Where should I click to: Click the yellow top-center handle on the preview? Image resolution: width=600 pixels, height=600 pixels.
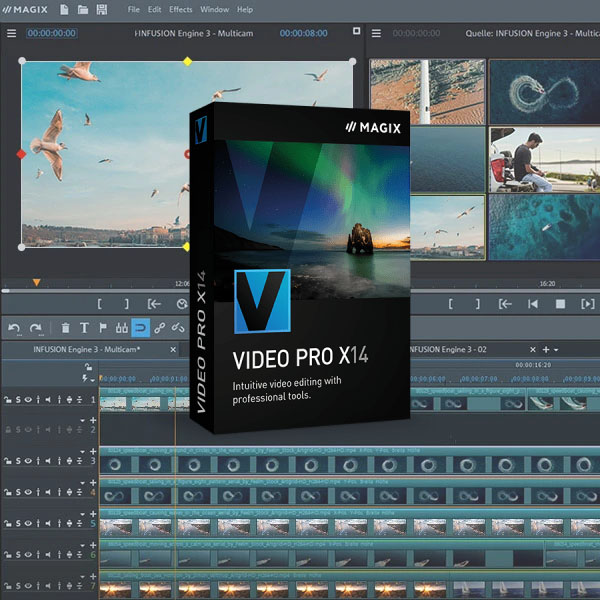click(x=188, y=61)
